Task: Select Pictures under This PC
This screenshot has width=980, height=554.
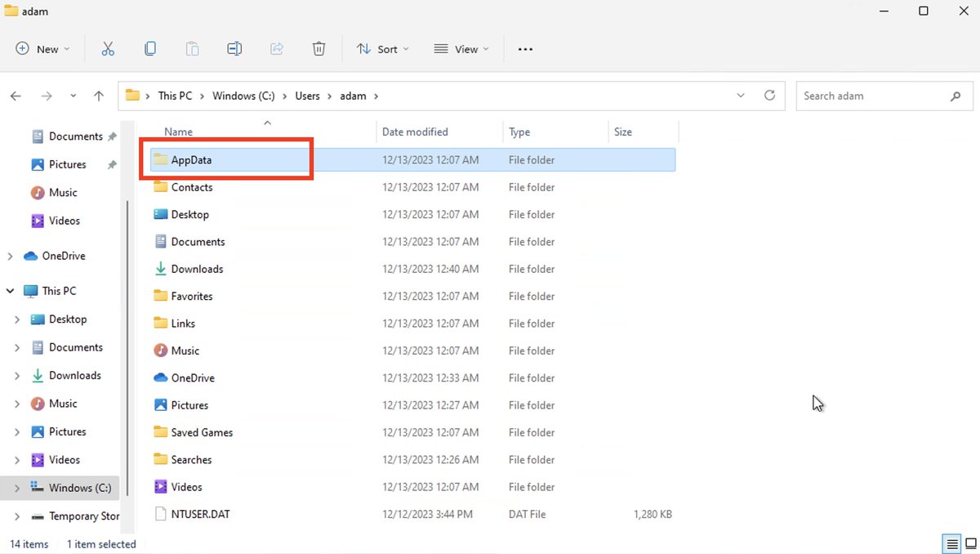Action: point(67,431)
